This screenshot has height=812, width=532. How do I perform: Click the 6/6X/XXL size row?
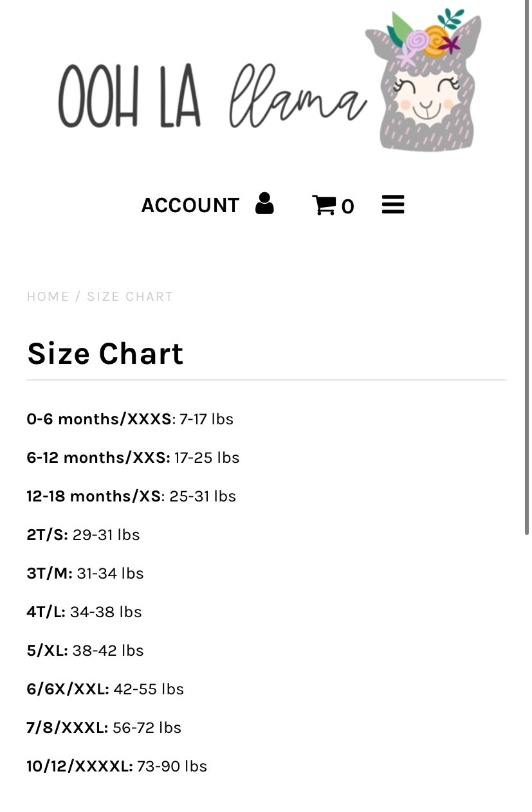[x=105, y=689]
